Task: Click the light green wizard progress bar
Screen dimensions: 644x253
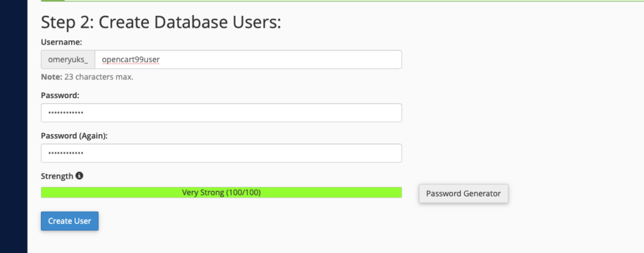Action: [x=354, y=1]
